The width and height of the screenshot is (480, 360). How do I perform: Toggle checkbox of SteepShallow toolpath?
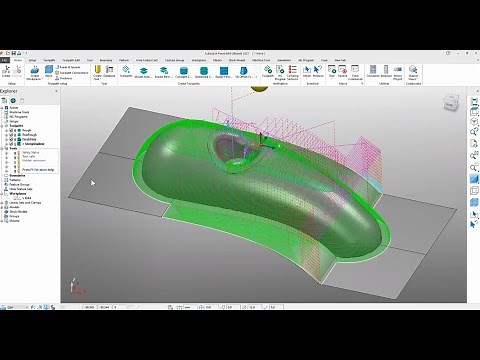(x=11, y=144)
